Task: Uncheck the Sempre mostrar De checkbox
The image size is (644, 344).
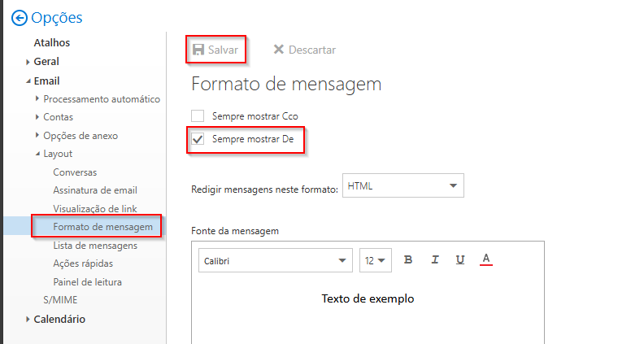Action: point(198,139)
